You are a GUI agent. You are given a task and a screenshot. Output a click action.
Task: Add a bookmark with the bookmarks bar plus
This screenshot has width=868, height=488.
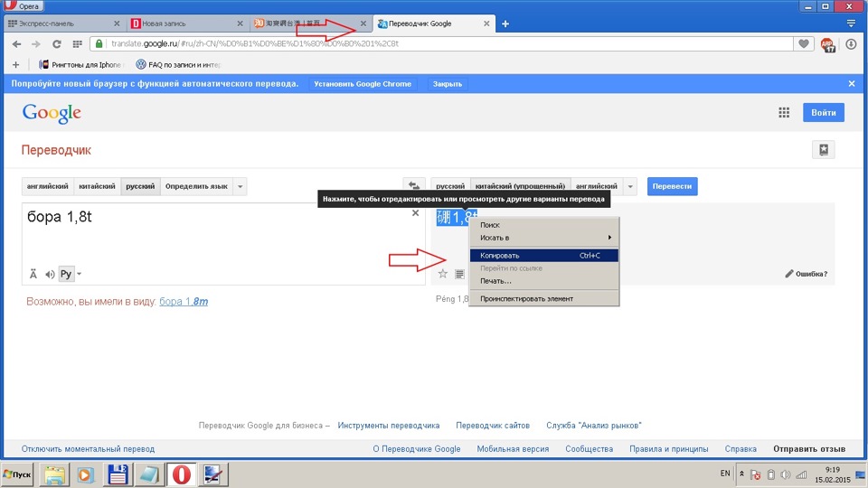pyautogui.click(x=15, y=65)
